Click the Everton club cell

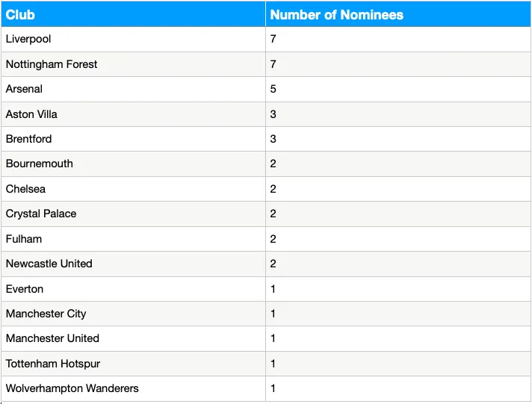[x=25, y=289]
